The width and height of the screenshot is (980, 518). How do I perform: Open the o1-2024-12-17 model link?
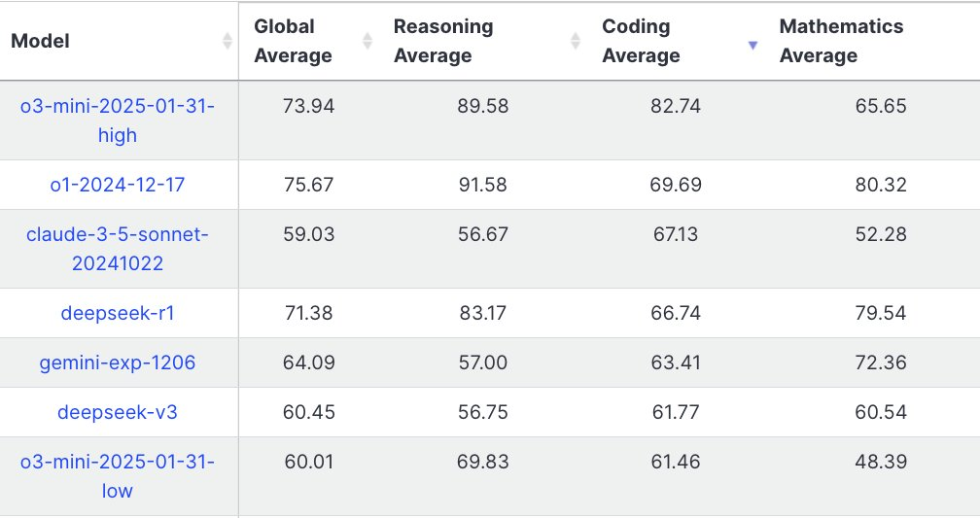point(118,185)
